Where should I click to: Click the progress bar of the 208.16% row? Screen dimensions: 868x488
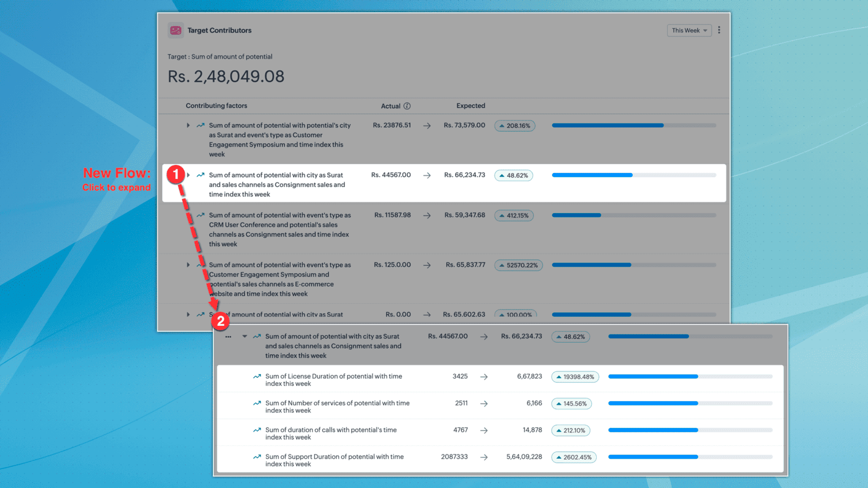coord(634,125)
